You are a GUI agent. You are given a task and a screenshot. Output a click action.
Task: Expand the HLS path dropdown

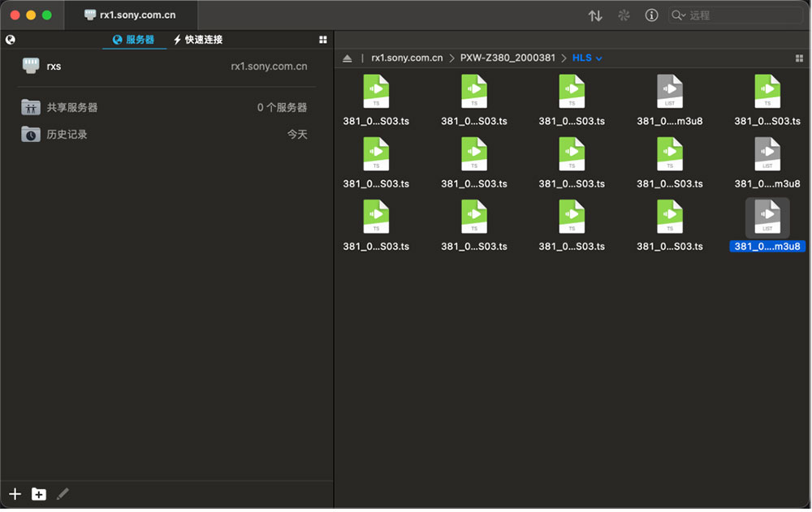(x=598, y=58)
